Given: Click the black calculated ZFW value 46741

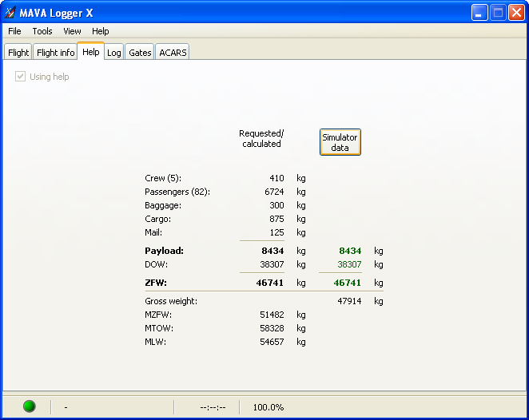Looking at the screenshot, I should tap(270, 283).
